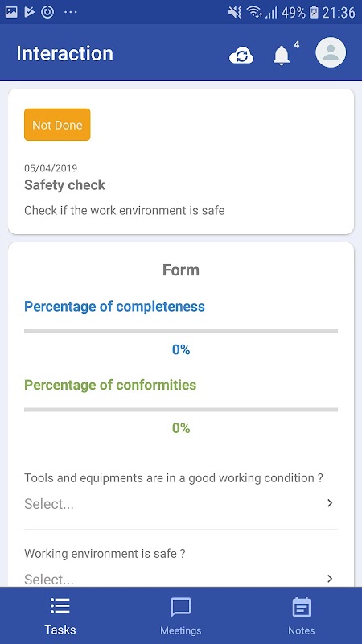Tap the battery icon in status bar
362x644 pixels.
pyautogui.click(x=314, y=13)
